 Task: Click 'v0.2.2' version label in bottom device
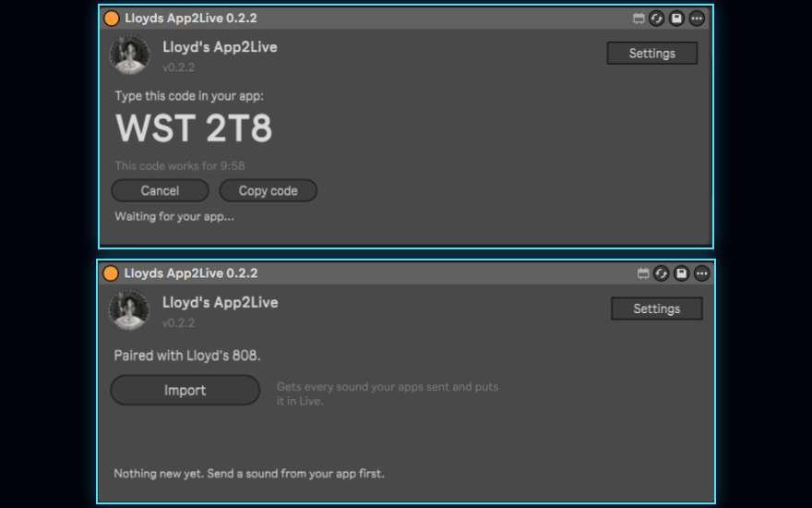178,323
